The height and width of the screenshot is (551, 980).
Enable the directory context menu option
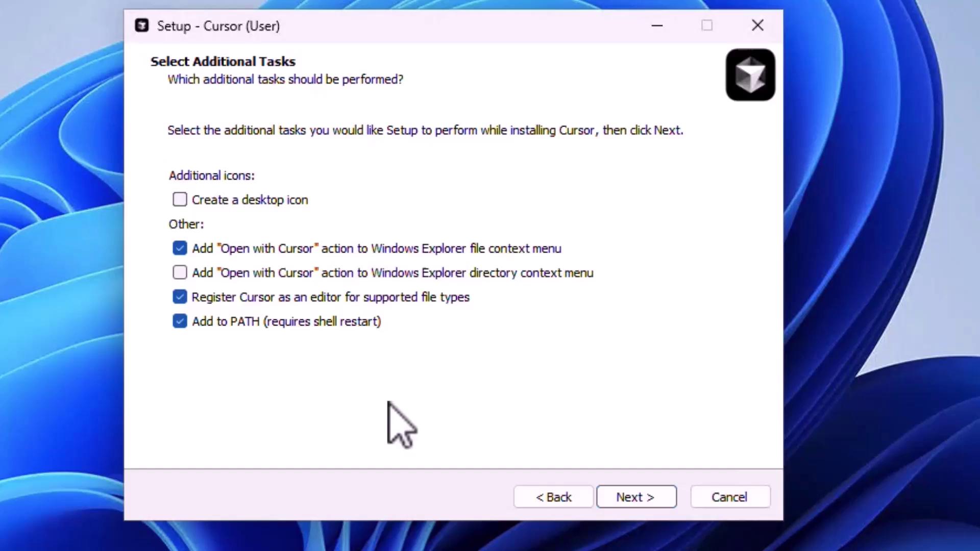(180, 273)
